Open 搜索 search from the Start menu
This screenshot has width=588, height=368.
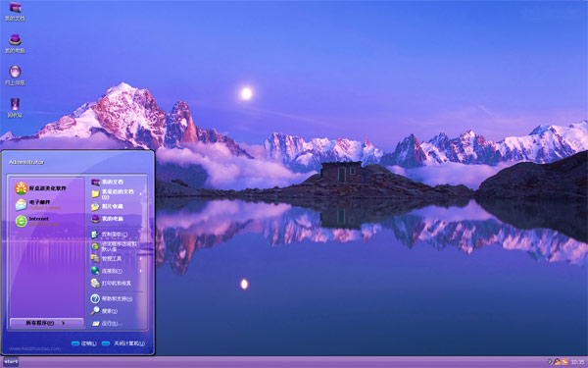(x=104, y=311)
